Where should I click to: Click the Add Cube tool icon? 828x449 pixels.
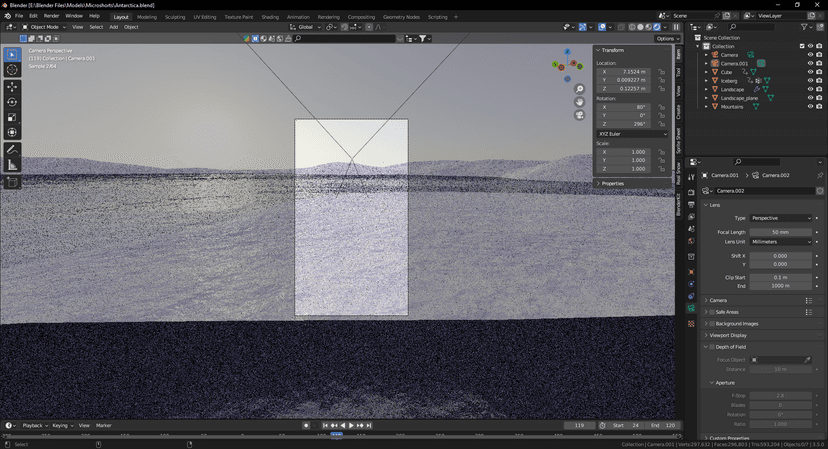(12, 183)
